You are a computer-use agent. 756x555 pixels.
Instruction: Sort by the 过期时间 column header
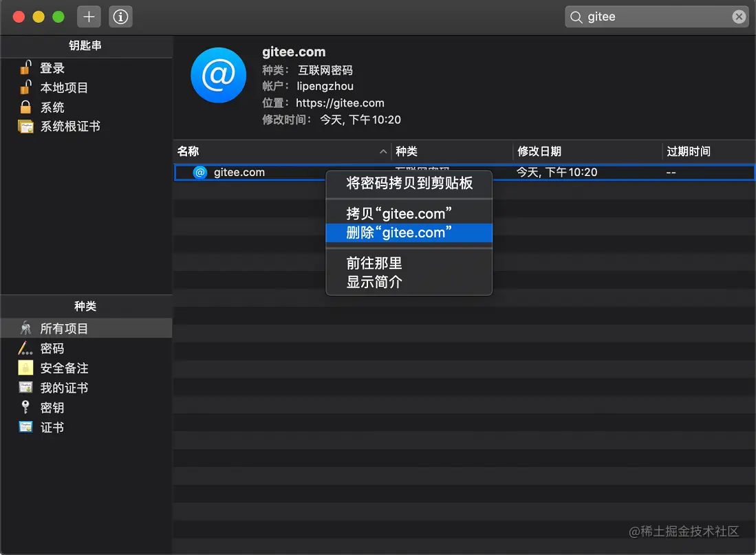point(709,151)
